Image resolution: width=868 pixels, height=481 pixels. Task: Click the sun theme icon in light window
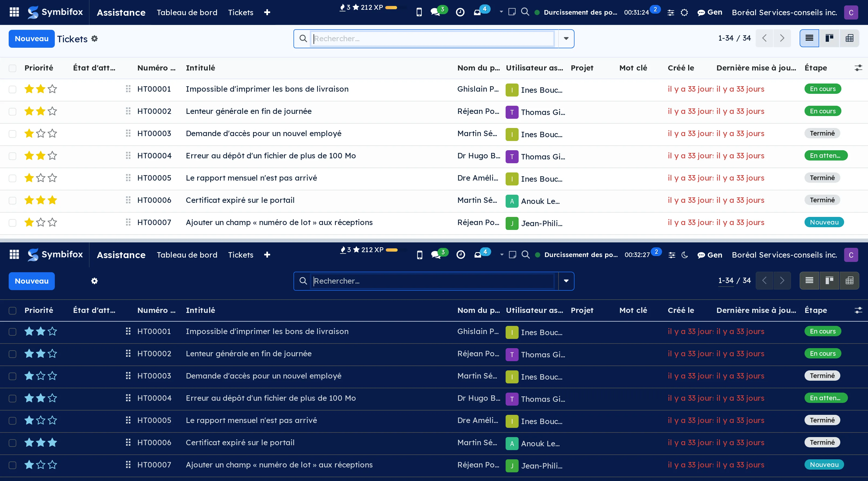[x=684, y=12]
